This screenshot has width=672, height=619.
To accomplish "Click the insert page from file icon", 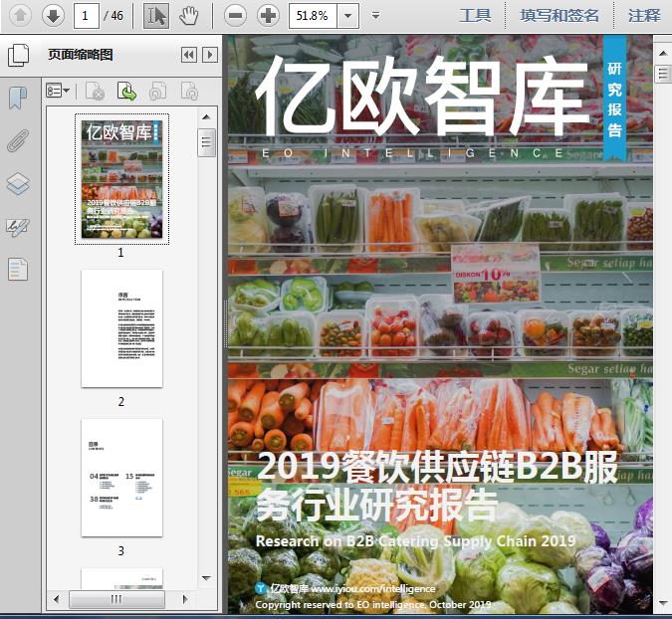I will (126, 91).
